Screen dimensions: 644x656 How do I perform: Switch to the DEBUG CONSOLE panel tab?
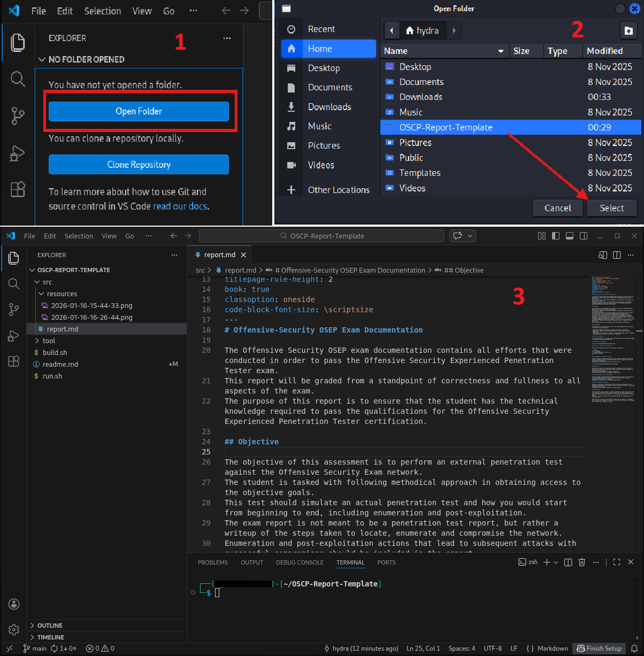(300, 562)
